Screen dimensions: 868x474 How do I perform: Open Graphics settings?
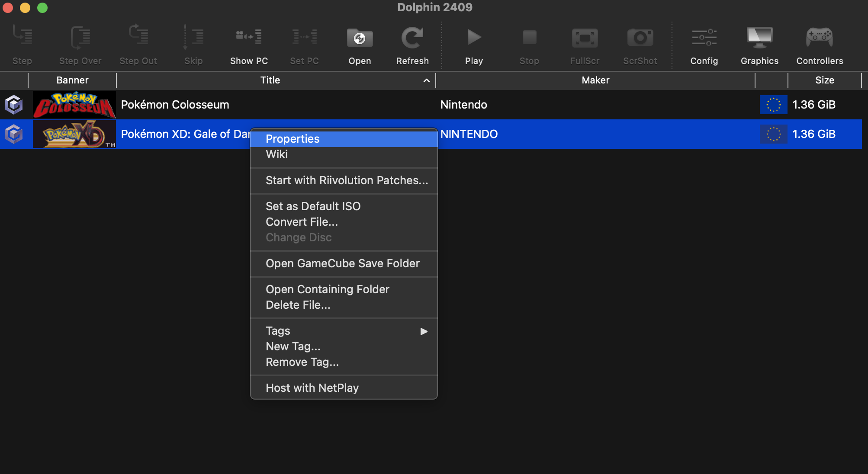click(x=759, y=38)
